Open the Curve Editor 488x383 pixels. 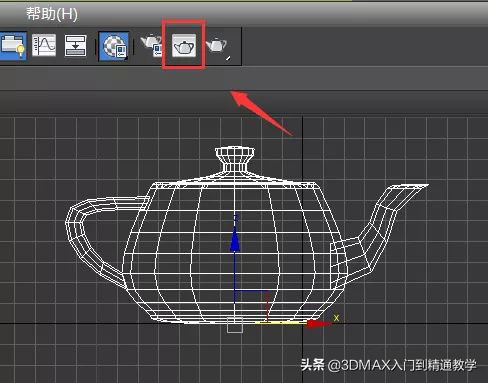click(x=44, y=45)
